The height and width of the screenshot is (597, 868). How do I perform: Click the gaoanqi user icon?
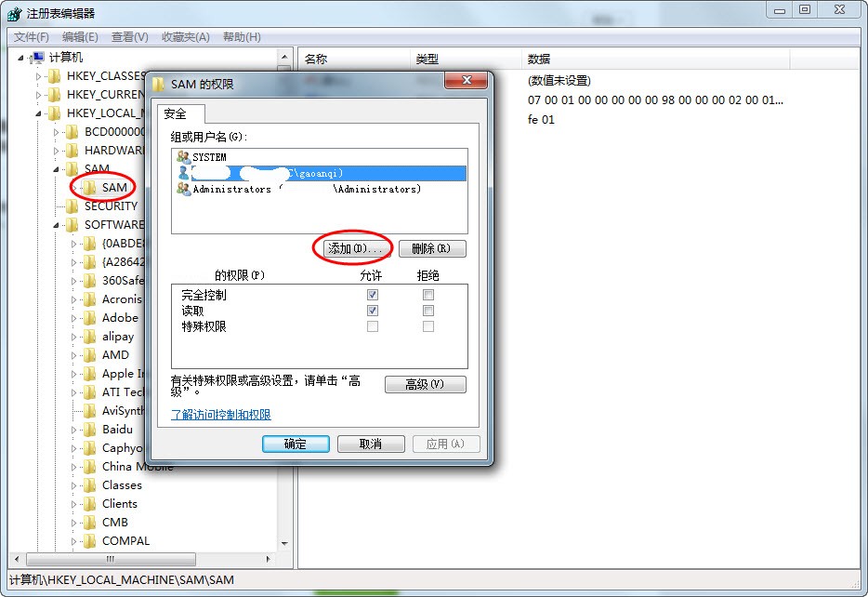point(184,173)
